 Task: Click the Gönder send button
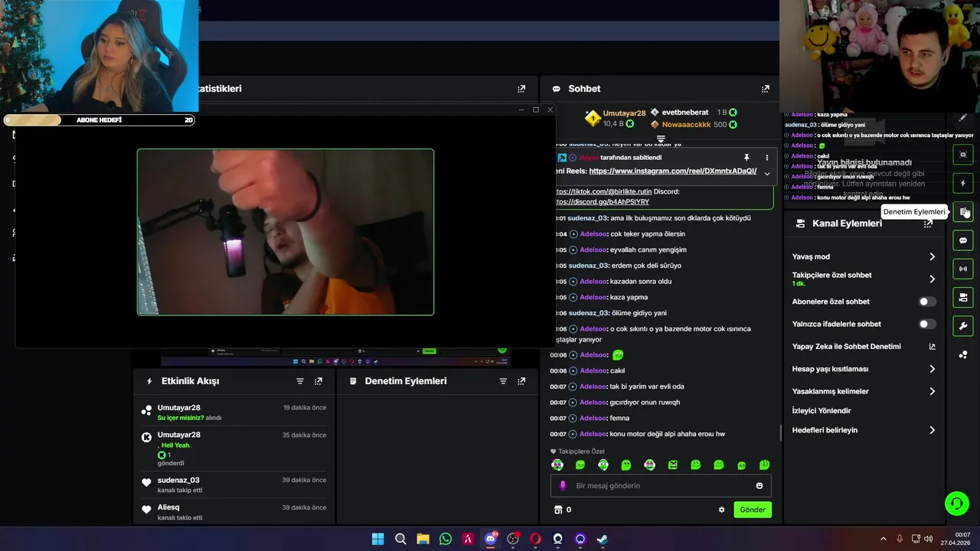click(753, 510)
